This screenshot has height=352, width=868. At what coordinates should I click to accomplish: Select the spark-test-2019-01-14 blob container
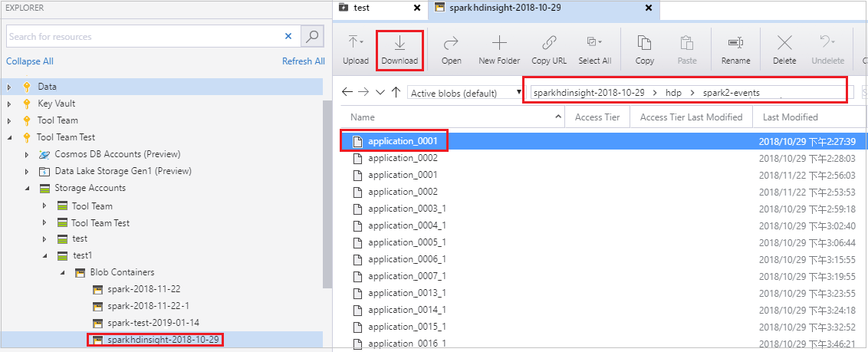[x=155, y=322]
